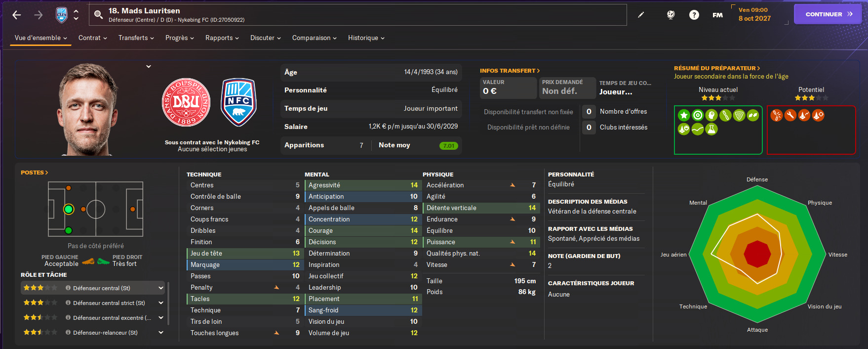Viewport: 868px width, 349px height.
Task: Open the Nykøbing FC club badge menu
Action: 62,15
